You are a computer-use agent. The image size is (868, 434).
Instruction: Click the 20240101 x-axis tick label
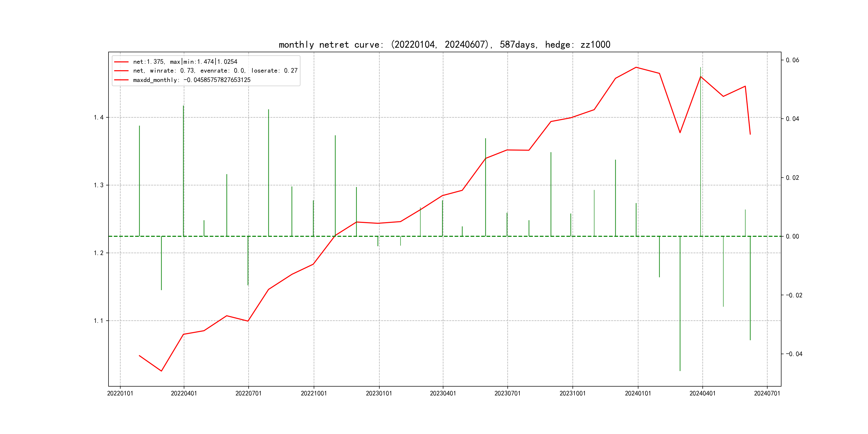pos(638,394)
